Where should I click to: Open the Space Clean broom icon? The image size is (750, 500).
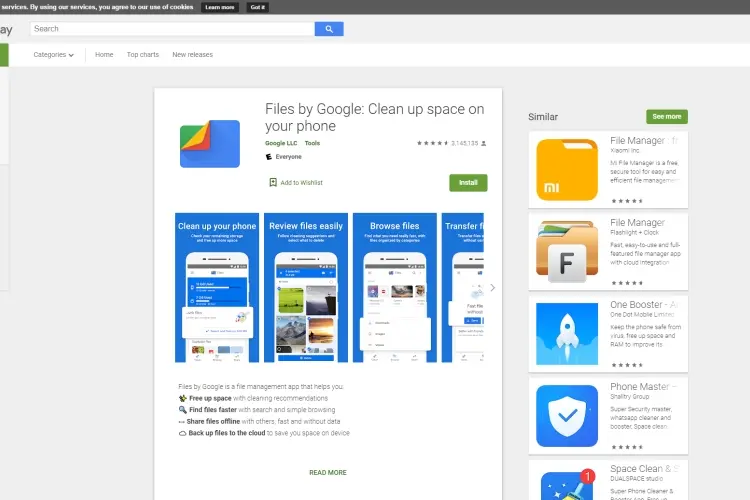[567, 484]
